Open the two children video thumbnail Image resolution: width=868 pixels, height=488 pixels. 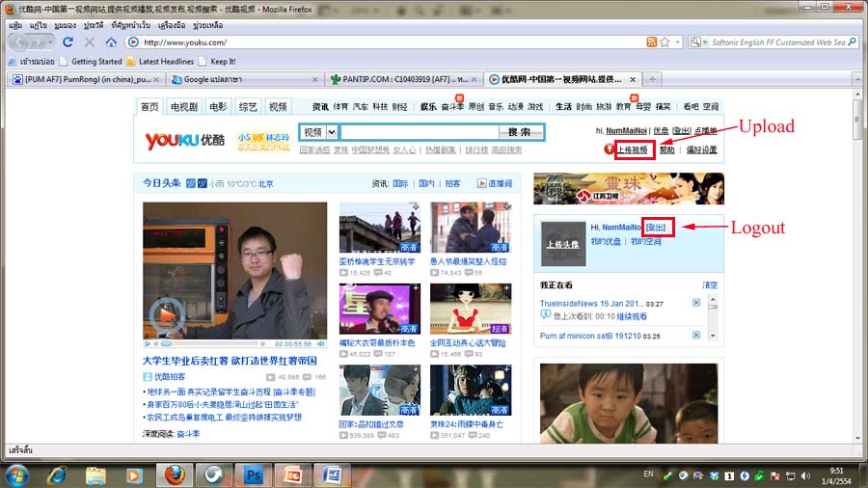[x=628, y=403]
